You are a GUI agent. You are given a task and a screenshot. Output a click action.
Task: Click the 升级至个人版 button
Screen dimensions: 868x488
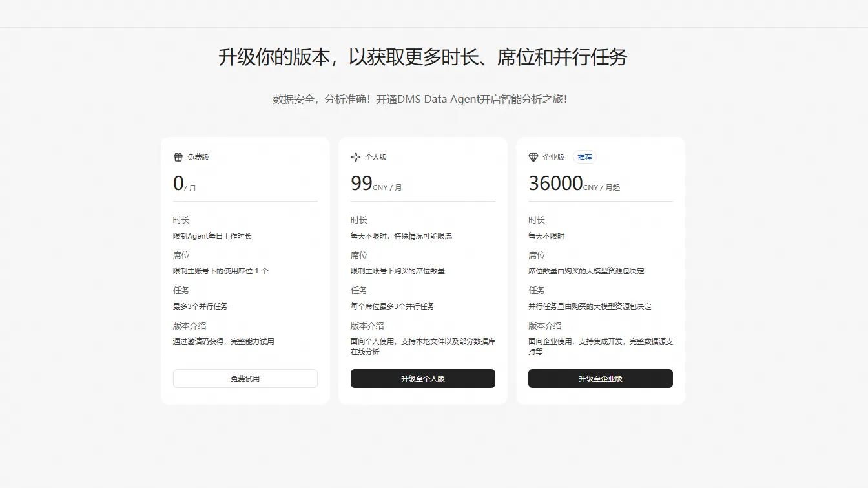click(423, 379)
